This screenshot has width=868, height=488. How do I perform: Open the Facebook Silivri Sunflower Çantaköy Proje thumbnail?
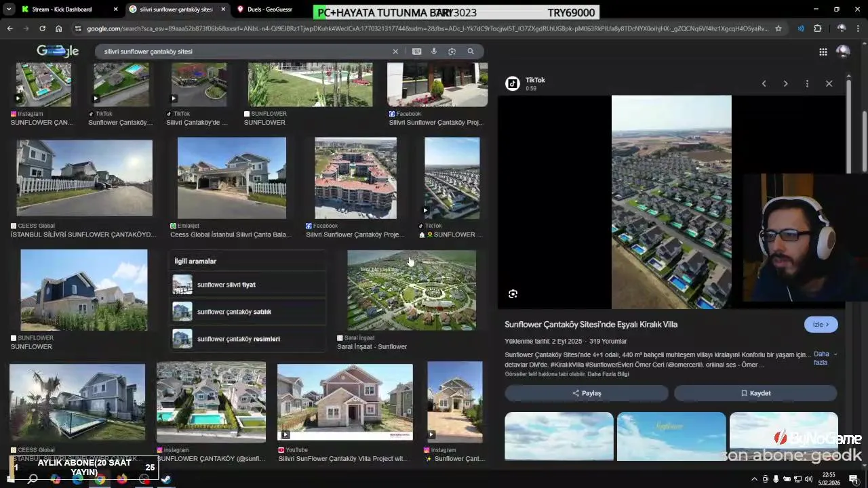pyautogui.click(x=355, y=178)
